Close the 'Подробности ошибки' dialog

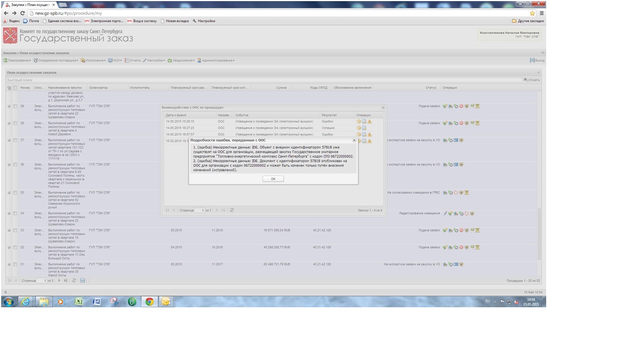pyautogui.click(x=354, y=140)
